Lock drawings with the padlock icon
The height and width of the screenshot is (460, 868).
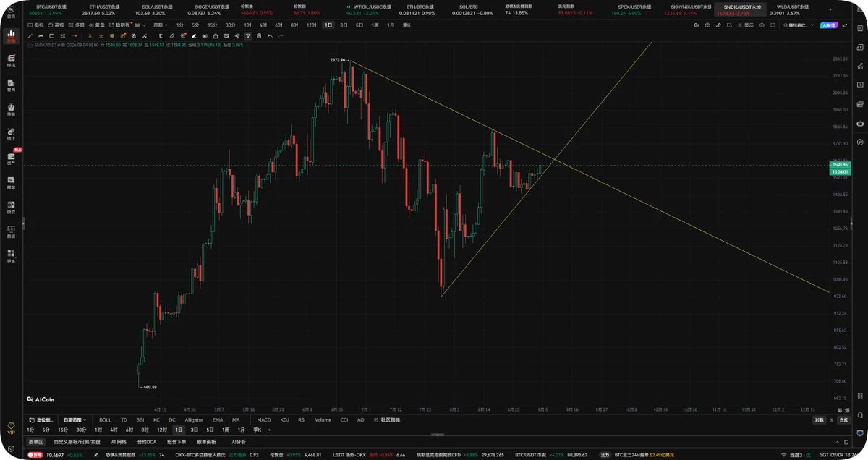pyautogui.click(x=216, y=35)
